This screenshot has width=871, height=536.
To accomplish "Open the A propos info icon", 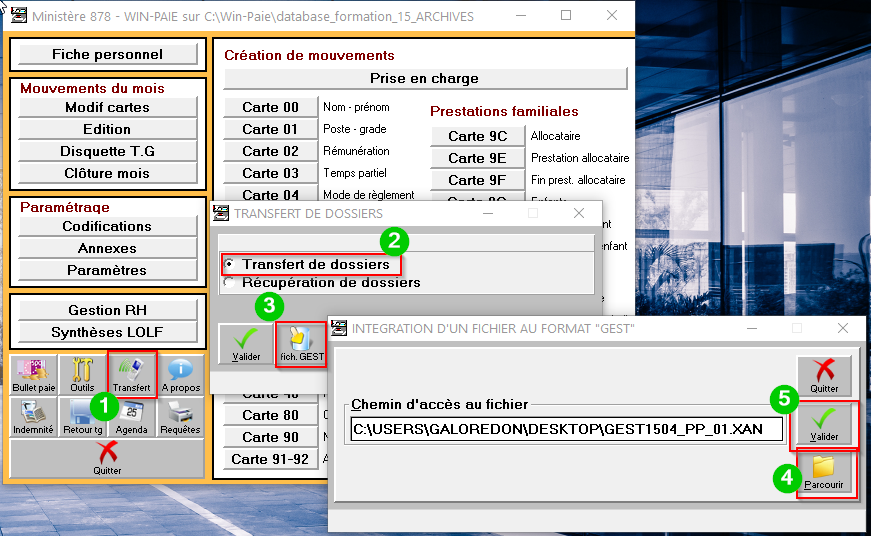I will (x=180, y=375).
